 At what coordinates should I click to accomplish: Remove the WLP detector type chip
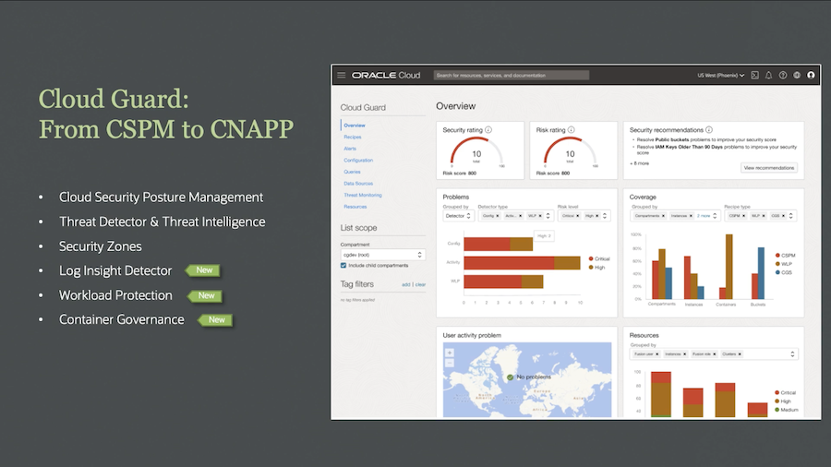(x=540, y=216)
